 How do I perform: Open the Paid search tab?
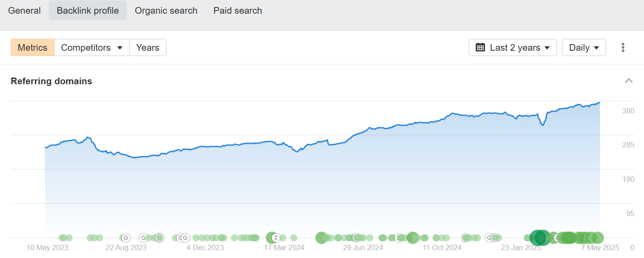point(238,11)
